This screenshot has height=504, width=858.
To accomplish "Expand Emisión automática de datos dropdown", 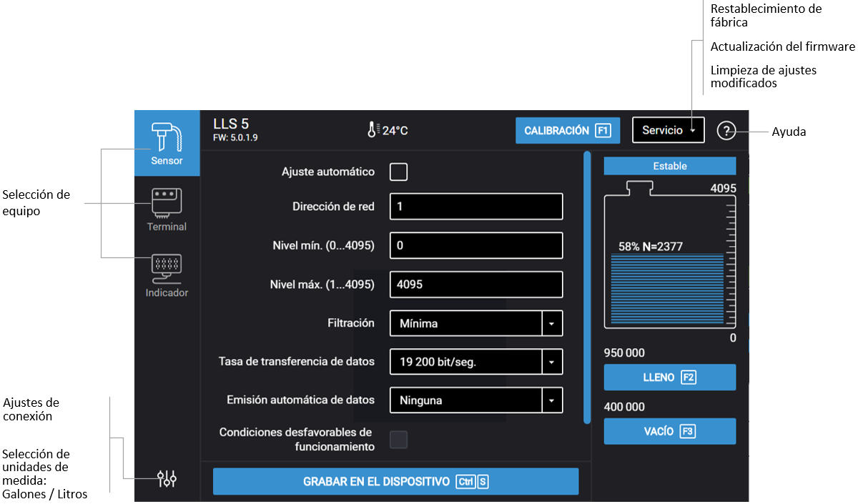I will (x=551, y=400).
